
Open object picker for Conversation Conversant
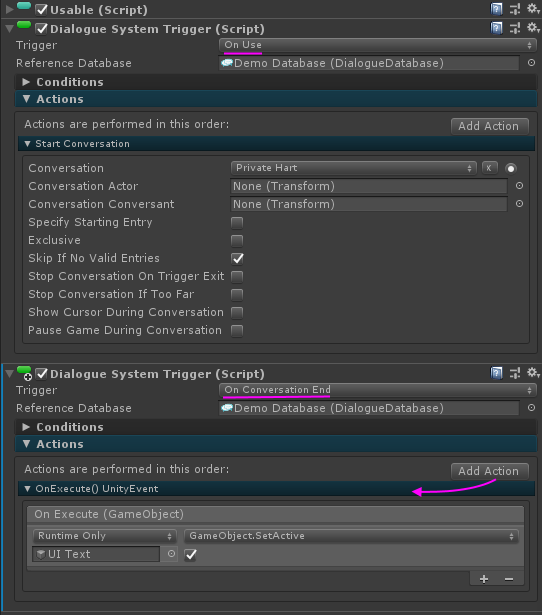coord(519,204)
